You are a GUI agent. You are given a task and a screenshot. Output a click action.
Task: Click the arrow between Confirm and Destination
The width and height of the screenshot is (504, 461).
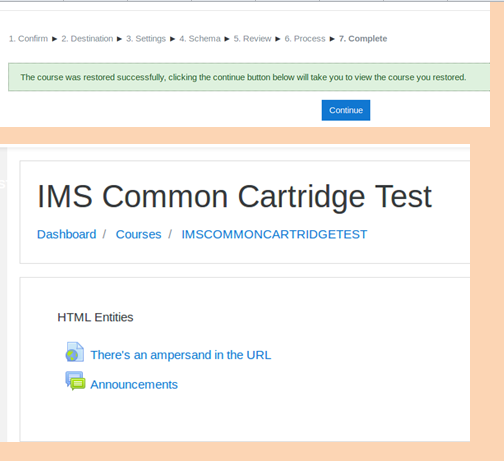click(x=55, y=39)
